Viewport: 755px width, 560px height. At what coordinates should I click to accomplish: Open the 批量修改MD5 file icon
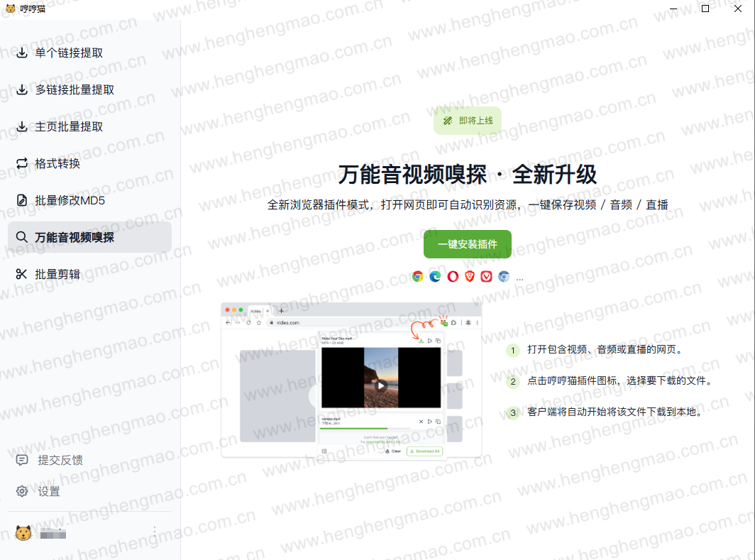click(x=22, y=201)
